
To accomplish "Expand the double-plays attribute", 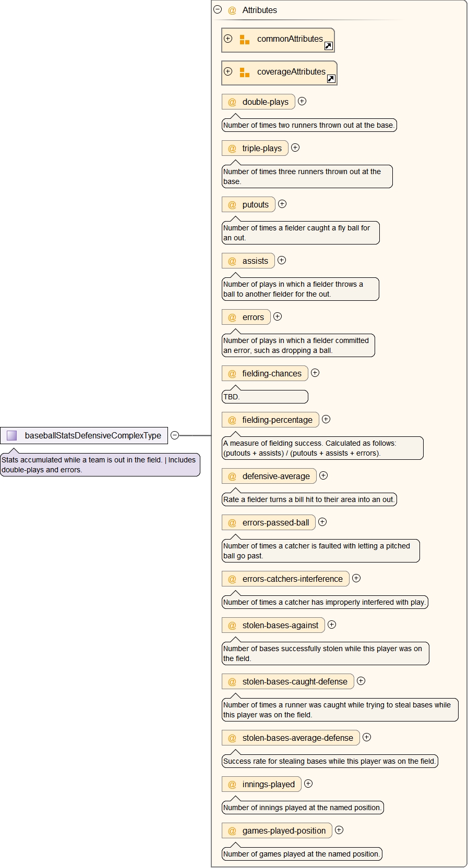I will coord(302,101).
